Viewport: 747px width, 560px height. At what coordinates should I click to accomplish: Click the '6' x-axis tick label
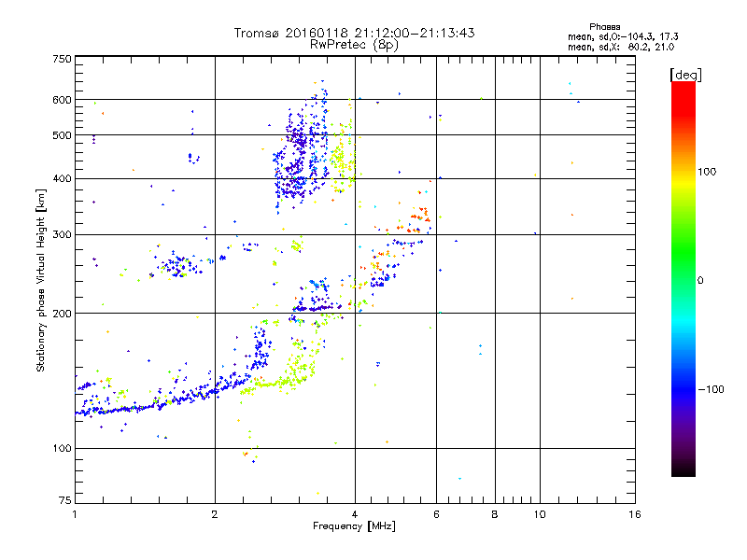436,514
